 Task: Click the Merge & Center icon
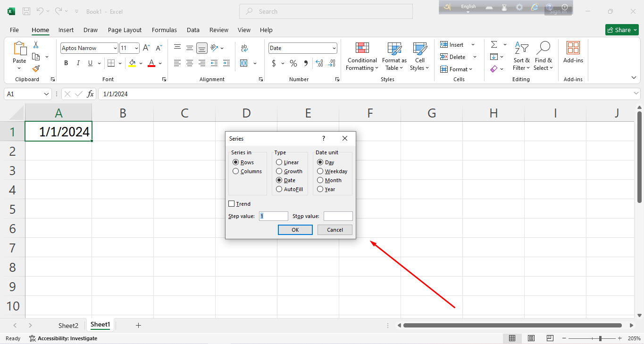pos(244,63)
